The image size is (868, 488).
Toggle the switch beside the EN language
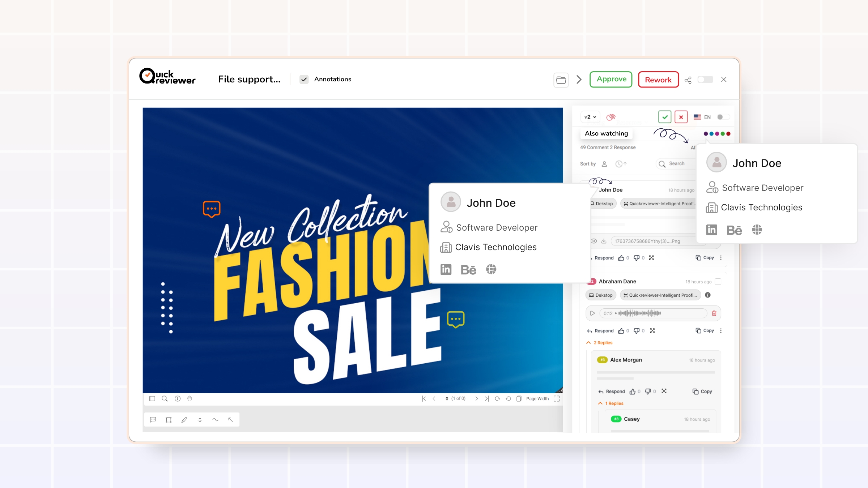tap(723, 117)
